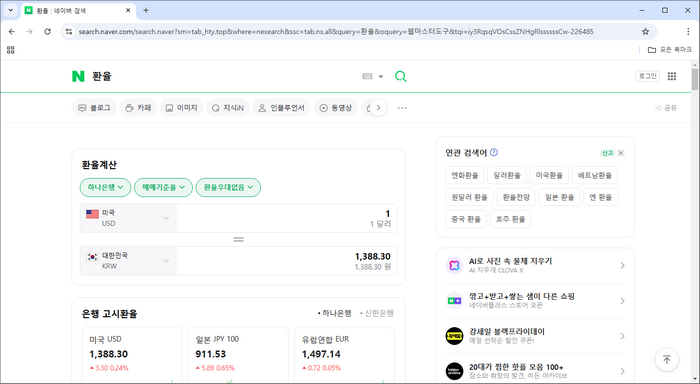Click related search 베트남환율
This screenshot has width=700, height=384.
(x=595, y=175)
